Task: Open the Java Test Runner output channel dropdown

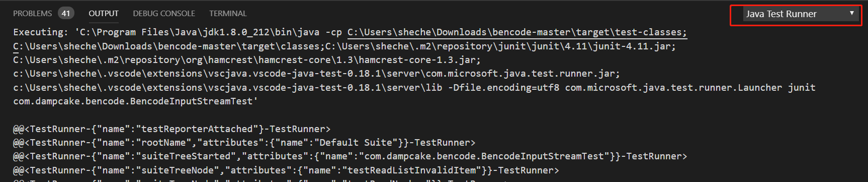Action: 800,14
